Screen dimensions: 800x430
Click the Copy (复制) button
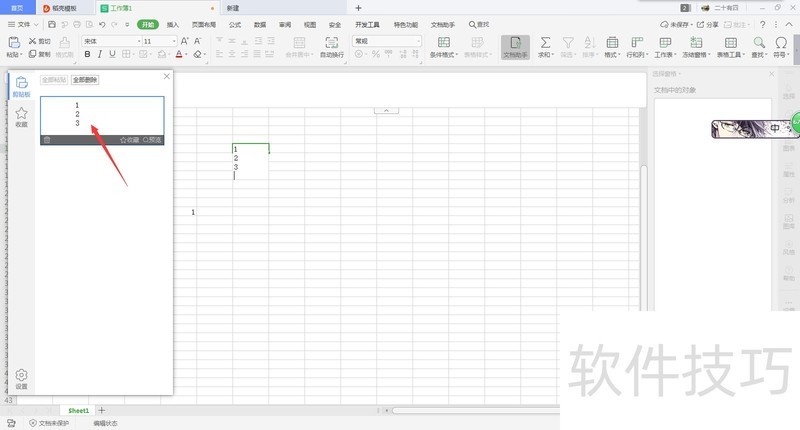(39, 54)
